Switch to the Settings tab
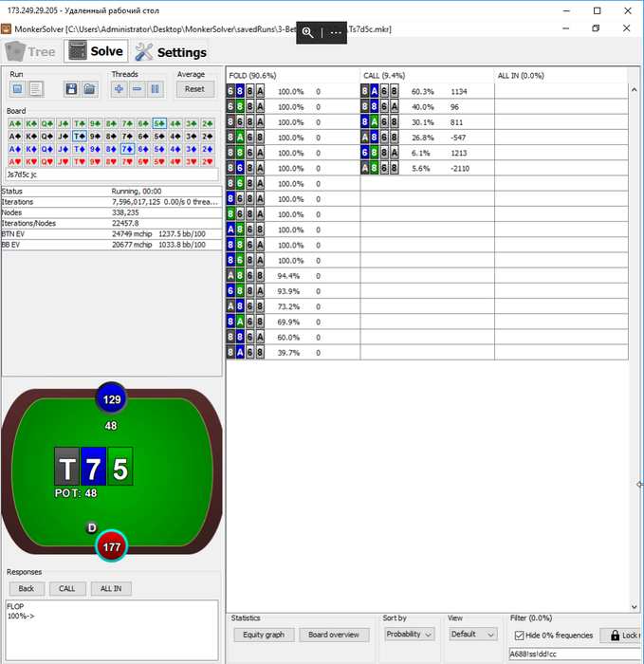 pos(170,51)
